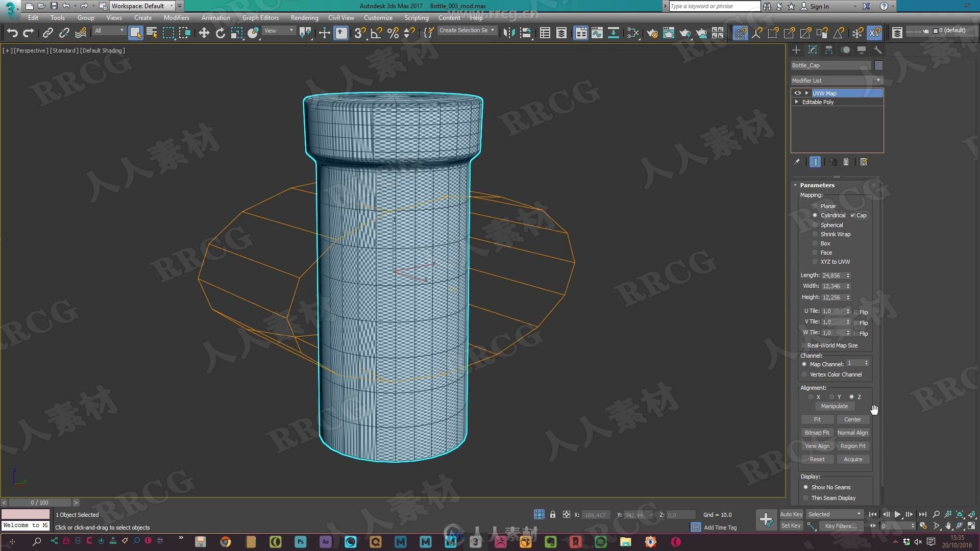
Task: Open the Modifier List dropdown
Action: (837, 81)
